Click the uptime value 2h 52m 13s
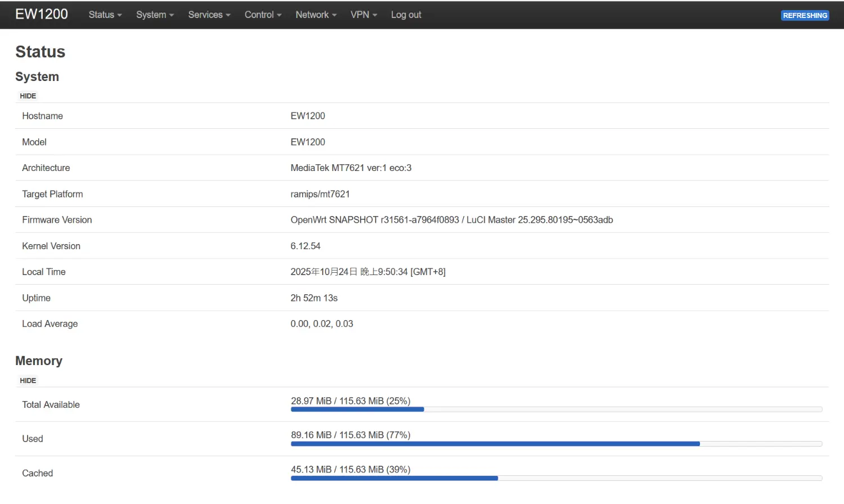The width and height of the screenshot is (844, 504). point(314,298)
